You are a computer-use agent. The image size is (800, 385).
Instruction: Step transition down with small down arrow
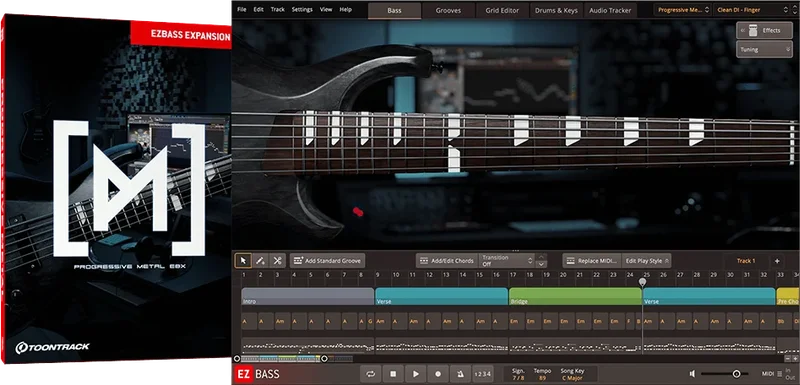[x=541, y=265]
